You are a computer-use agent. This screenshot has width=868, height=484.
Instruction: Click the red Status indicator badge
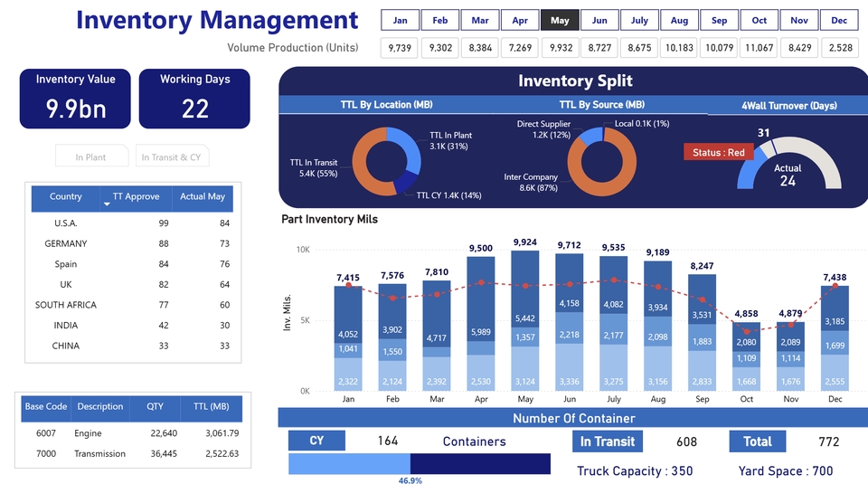pyautogui.click(x=718, y=152)
